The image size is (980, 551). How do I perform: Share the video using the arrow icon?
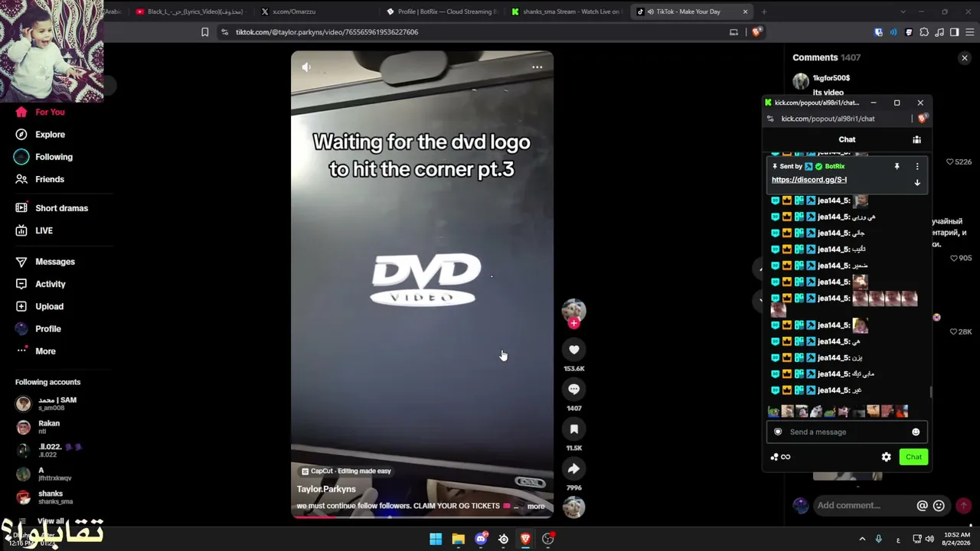coord(574,469)
